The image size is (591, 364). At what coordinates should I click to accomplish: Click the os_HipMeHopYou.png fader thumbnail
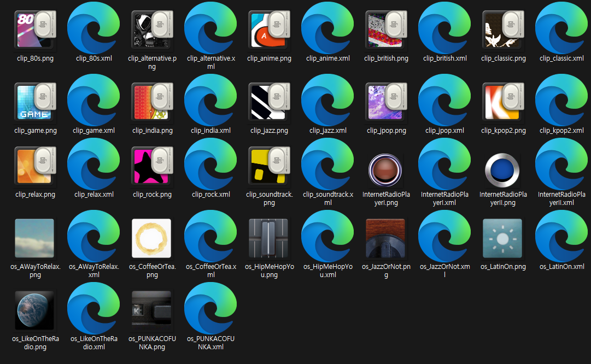(268, 238)
